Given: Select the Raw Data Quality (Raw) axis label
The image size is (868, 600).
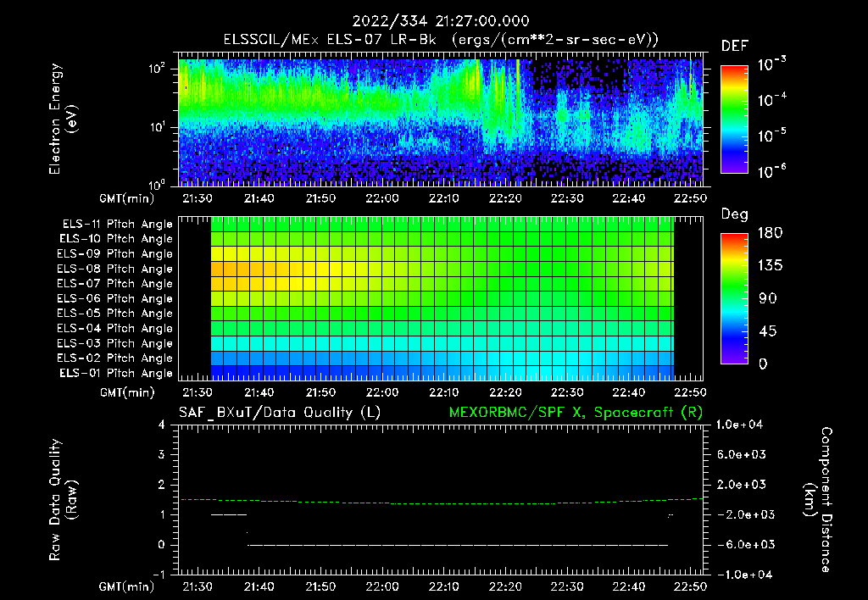Looking at the screenshot, I should pyautogui.click(x=63, y=500).
